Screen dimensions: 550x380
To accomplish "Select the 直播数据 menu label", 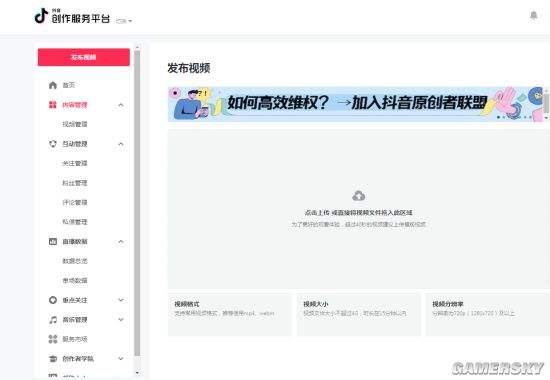I will click(75, 241).
